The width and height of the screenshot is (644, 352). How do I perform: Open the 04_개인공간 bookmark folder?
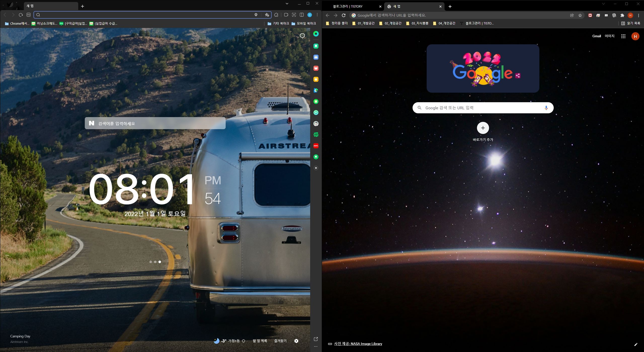tap(444, 23)
